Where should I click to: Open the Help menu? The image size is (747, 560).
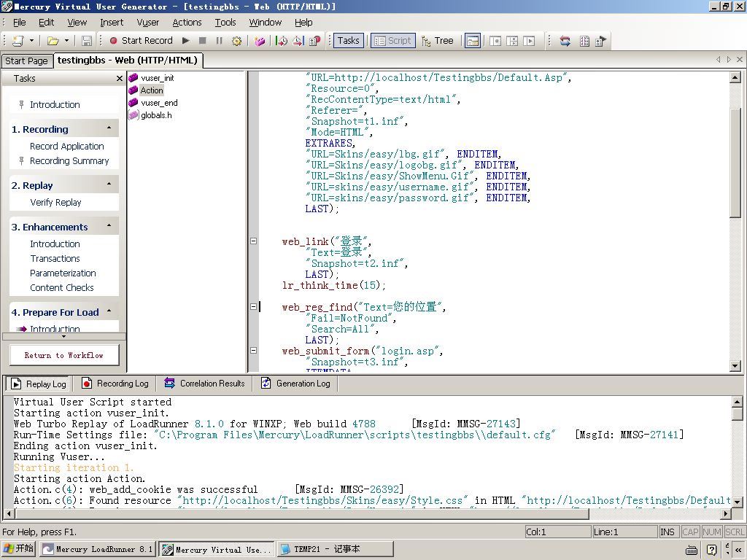303,23
